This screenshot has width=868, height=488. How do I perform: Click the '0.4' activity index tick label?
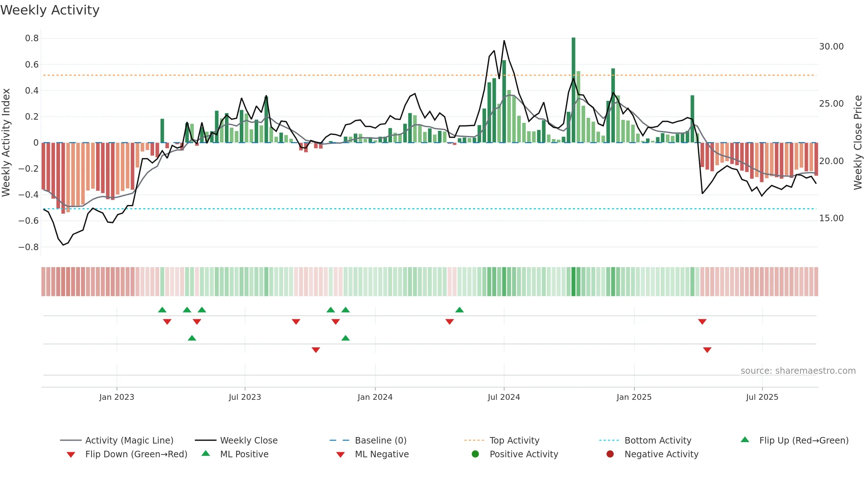pos(32,90)
